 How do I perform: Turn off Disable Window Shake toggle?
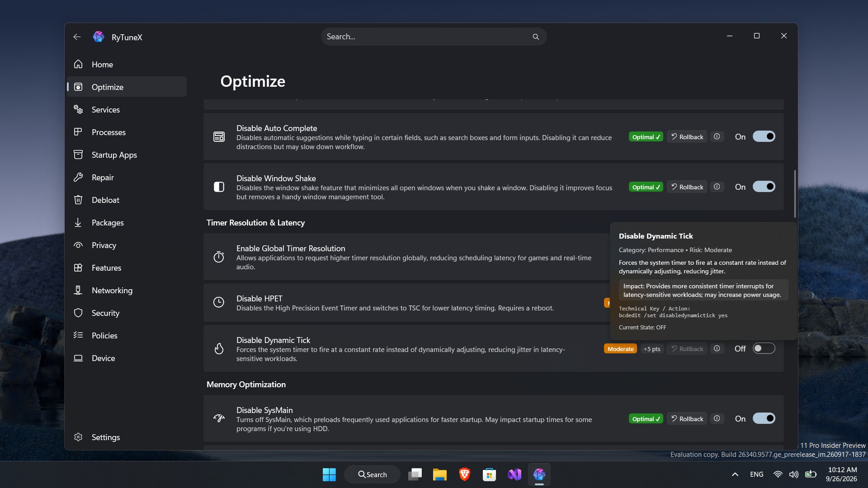point(764,187)
